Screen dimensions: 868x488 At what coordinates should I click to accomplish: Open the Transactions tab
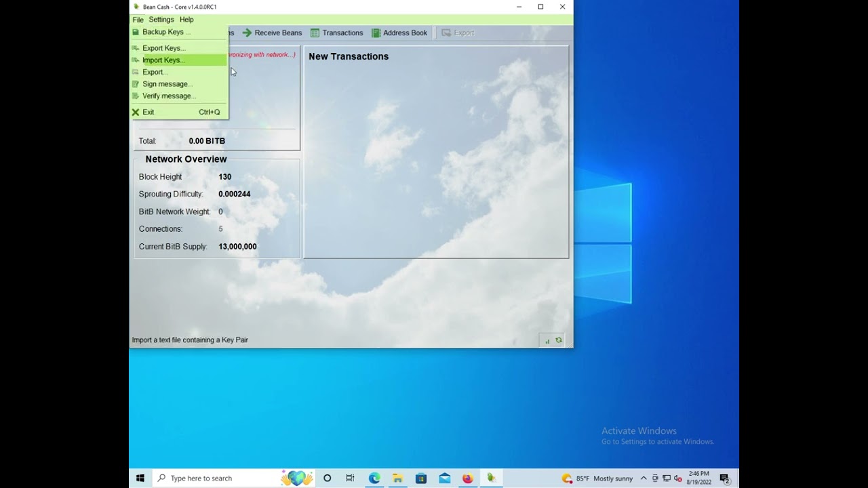point(337,33)
